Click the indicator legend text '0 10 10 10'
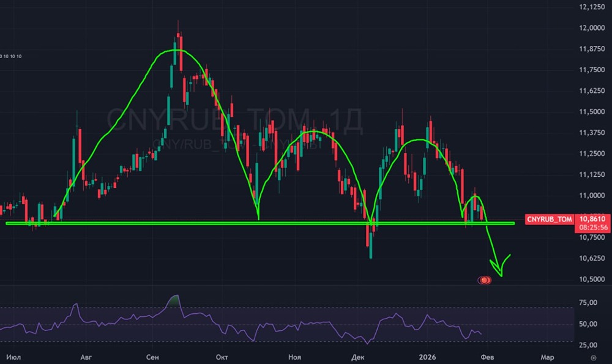 (x=11, y=57)
